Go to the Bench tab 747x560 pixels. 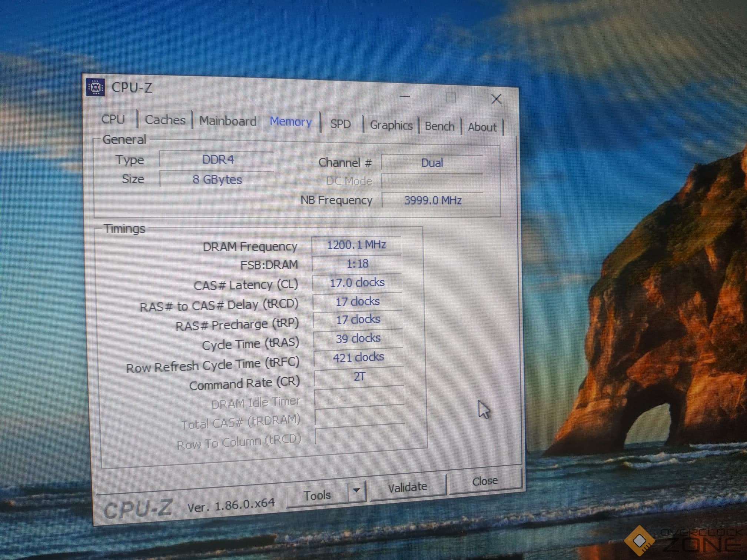click(x=439, y=126)
